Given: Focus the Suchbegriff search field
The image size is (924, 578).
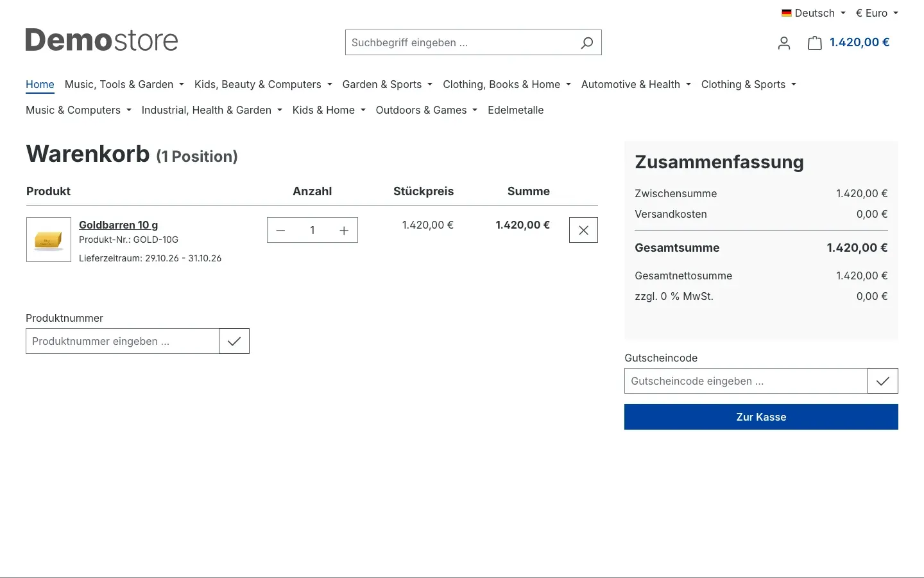Looking at the screenshot, I should (459, 42).
